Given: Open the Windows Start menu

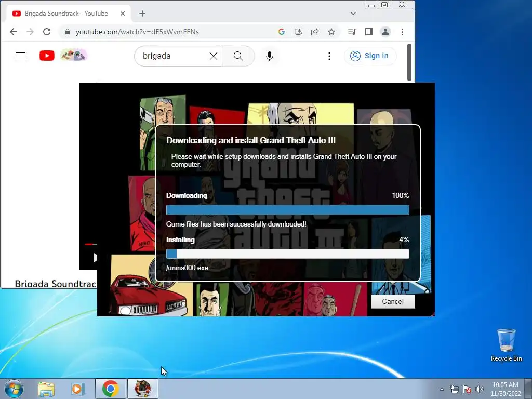Looking at the screenshot, I should tap(14, 389).
